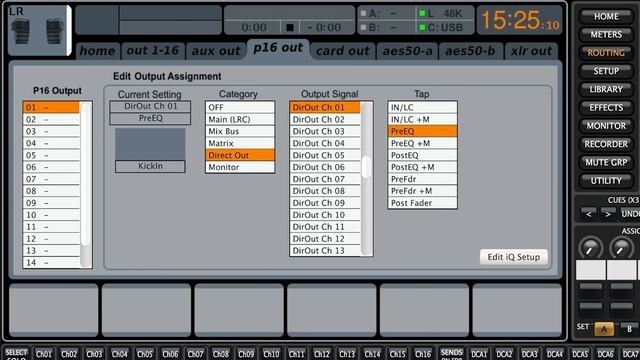Select P16 Output 14 row
This screenshot has width=640, height=360.
51,262
